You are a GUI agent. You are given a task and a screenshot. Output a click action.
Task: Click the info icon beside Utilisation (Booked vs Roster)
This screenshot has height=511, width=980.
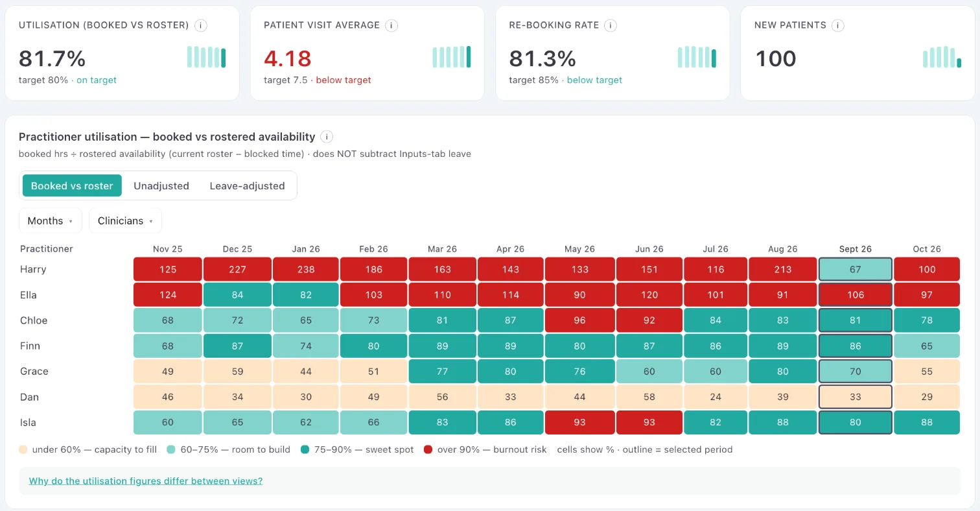201,25
